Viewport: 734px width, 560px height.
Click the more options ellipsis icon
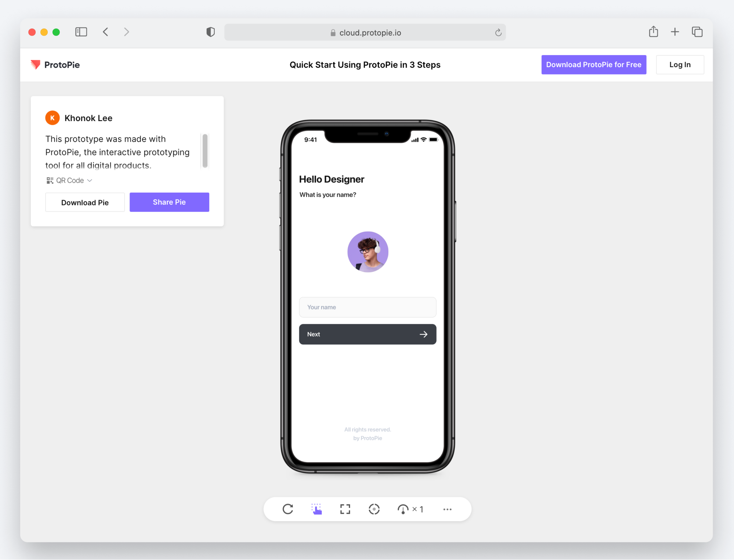tap(448, 508)
